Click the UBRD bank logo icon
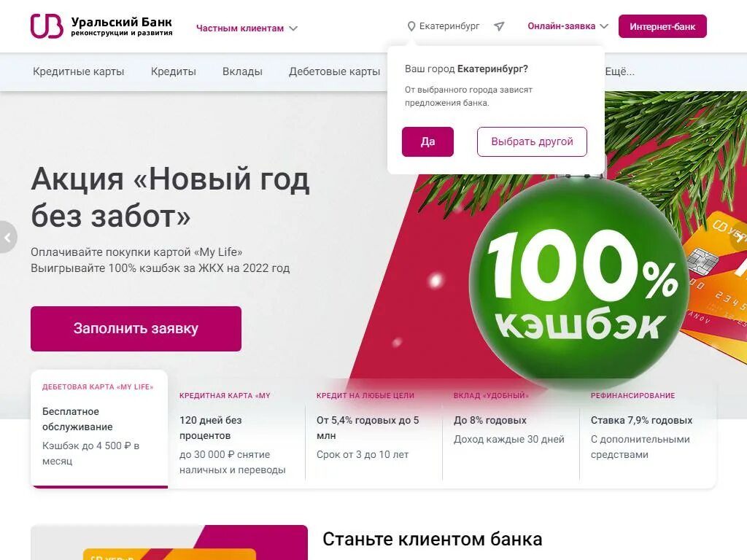Viewport: 747px width, 560px height. (47, 26)
